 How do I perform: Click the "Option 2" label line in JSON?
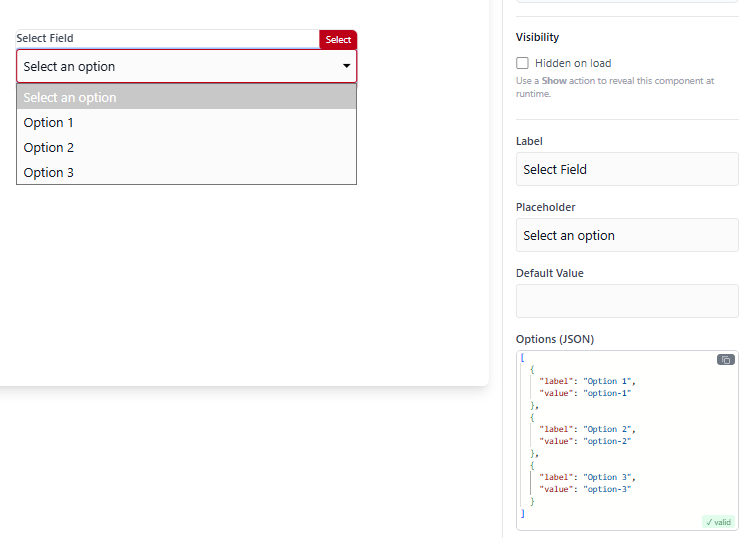(587, 429)
